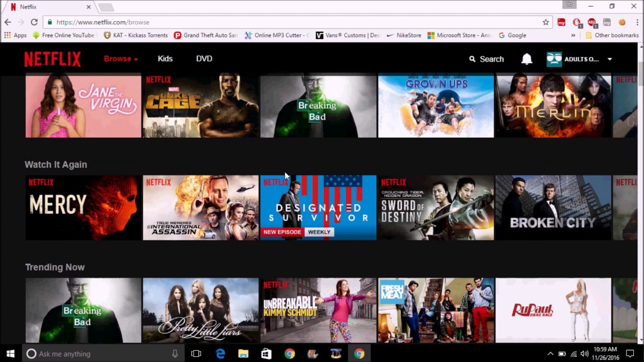This screenshot has width=644, height=362.
Task: Open Grown Ups movie thumbnail
Action: pyautogui.click(x=436, y=106)
